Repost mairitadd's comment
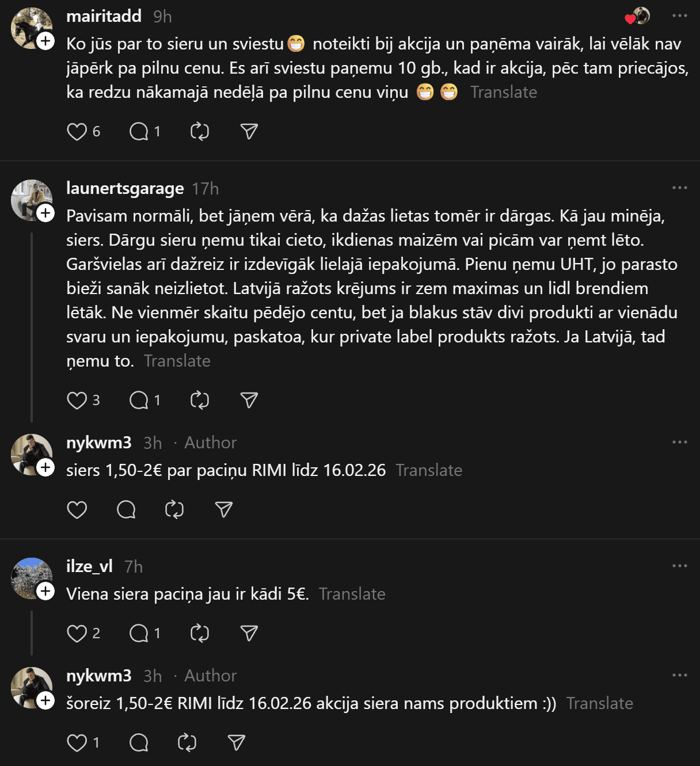700x766 pixels. (x=199, y=132)
